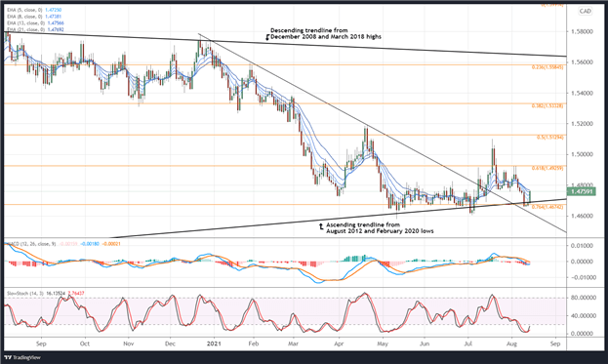Image resolution: width=608 pixels, height=364 pixels.
Task: Click the TradingView logo
Action: 22,357
